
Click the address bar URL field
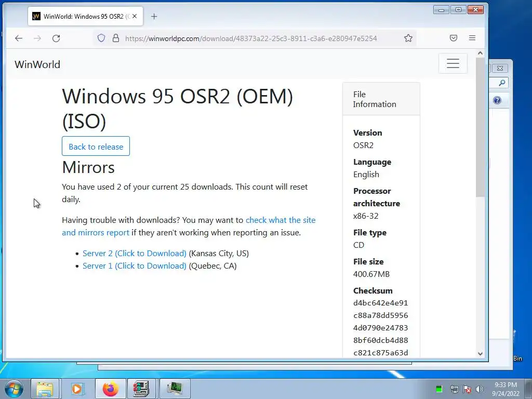coord(251,38)
